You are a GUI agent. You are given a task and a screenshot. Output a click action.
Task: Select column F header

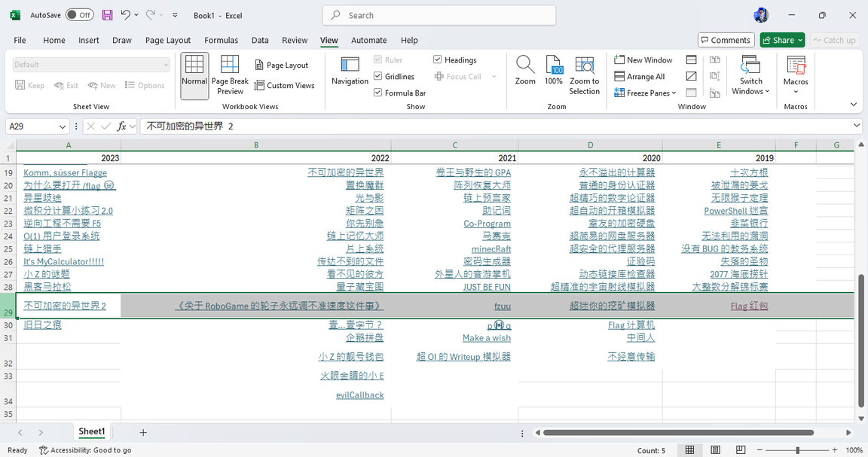coord(796,145)
